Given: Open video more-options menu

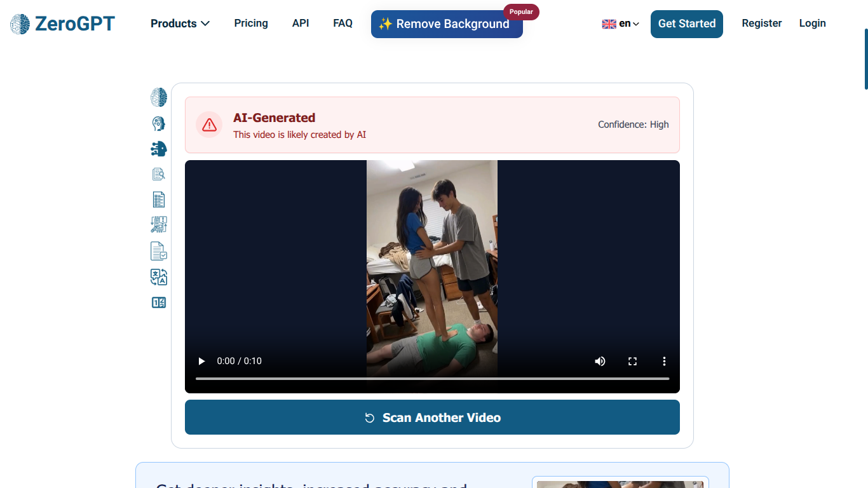Looking at the screenshot, I should tap(664, 361).
